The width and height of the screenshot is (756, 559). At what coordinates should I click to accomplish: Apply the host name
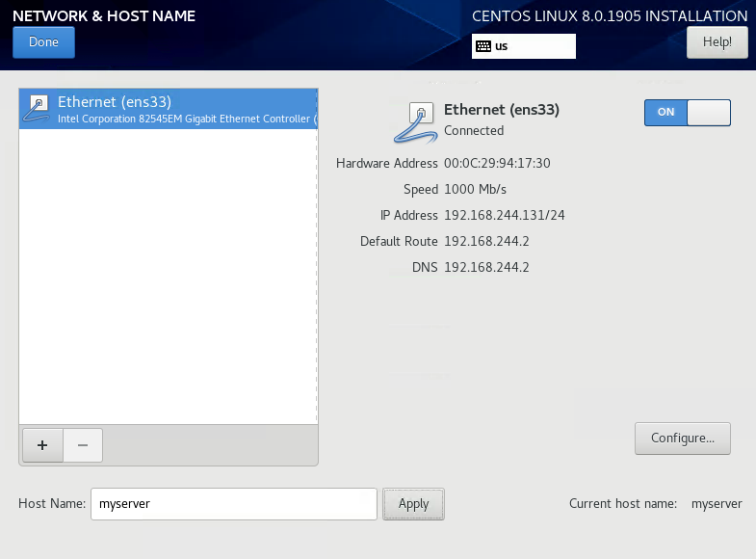(x=413, y=504)
